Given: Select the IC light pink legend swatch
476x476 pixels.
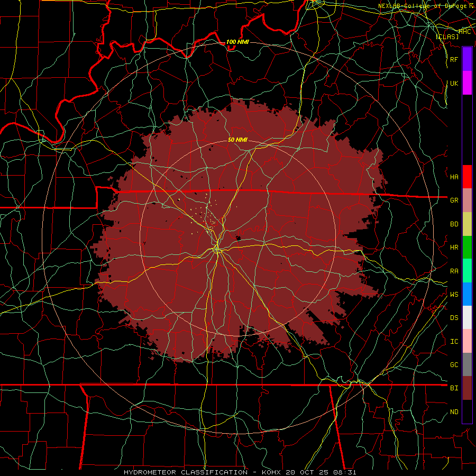Looking at the screenshot, I should pos(467,341).
